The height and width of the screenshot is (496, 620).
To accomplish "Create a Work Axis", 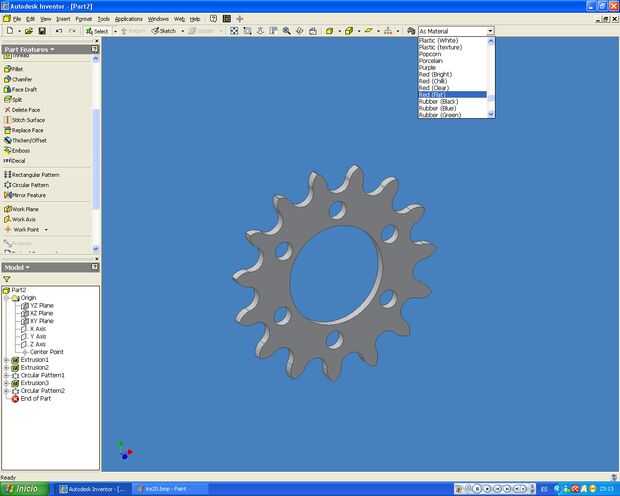I will (x=20, y=219).
